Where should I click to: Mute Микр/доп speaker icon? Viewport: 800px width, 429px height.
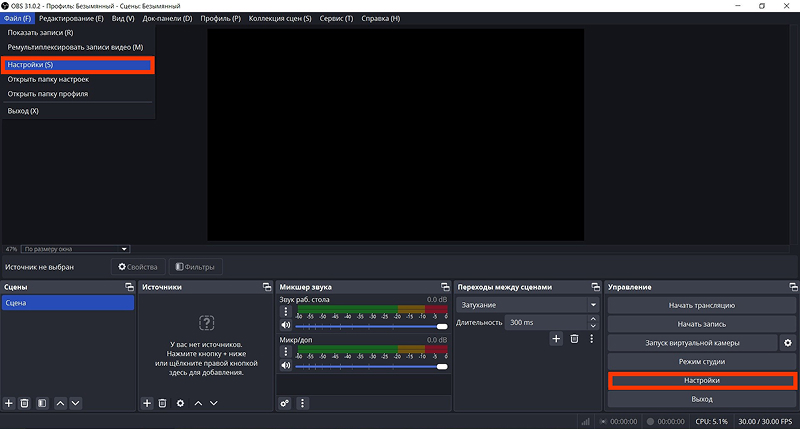[x=286, y=365]
